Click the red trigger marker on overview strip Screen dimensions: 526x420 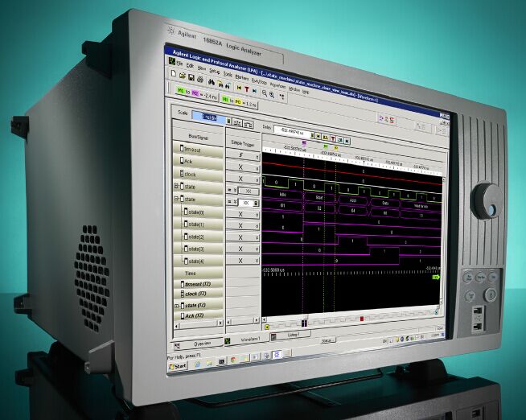coord(362,319)
